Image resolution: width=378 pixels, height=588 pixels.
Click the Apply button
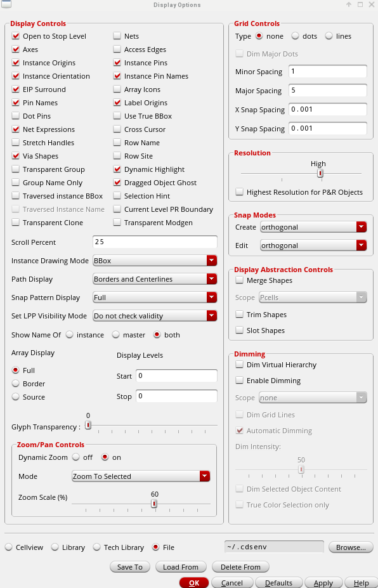(x=323, y=583)
